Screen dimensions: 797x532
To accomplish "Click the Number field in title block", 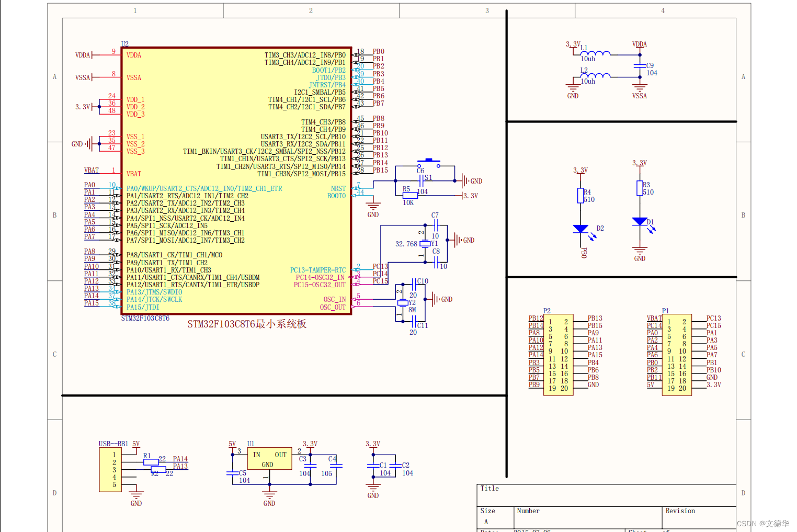I will (x=587, y=517).
